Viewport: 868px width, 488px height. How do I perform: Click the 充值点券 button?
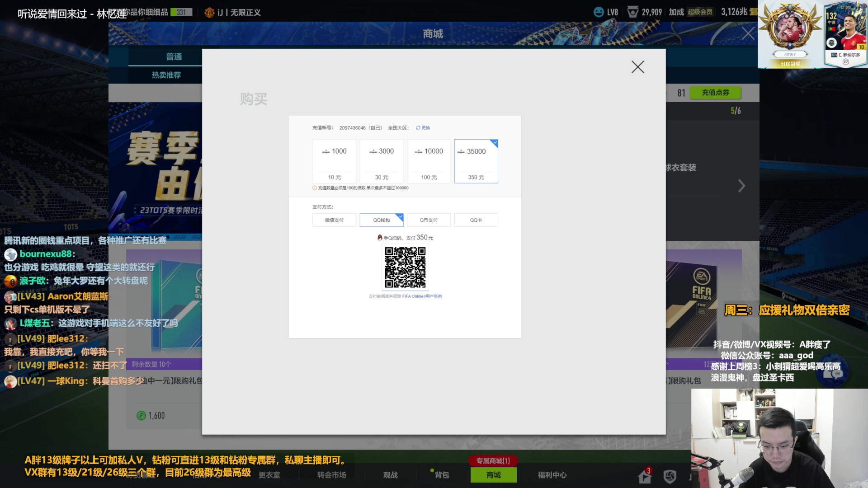[x=716, y=93]
